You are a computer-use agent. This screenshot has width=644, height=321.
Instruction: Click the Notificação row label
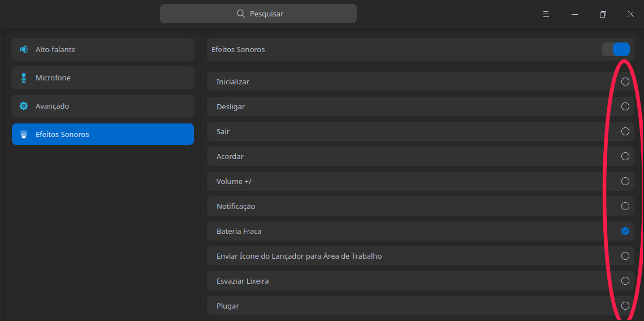[x=236, y=206]
